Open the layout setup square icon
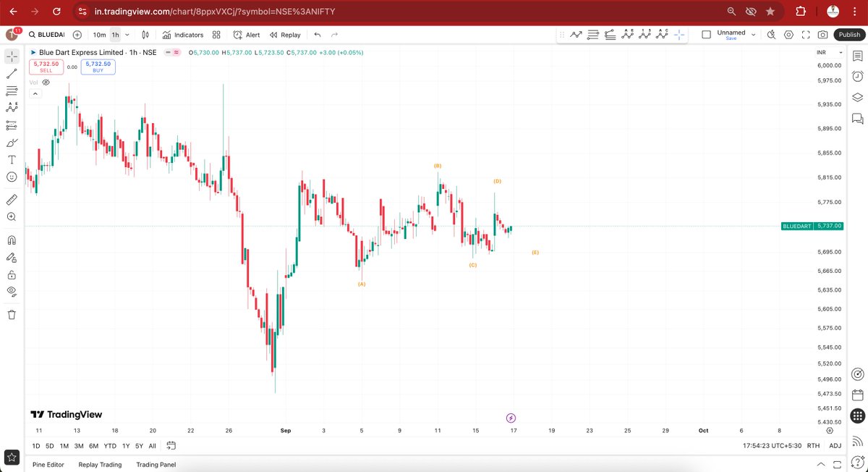This screenshot has width=868, height=472. 706,35
